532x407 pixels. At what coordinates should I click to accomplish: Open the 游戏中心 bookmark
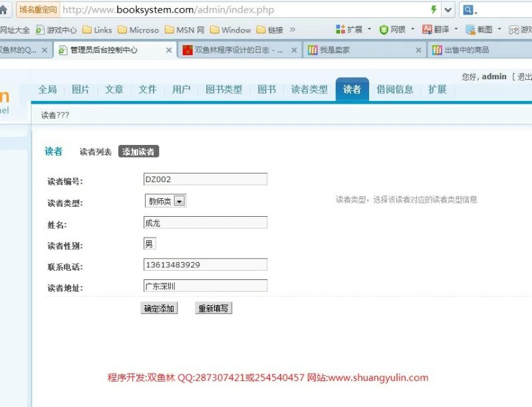coord(57,30)
